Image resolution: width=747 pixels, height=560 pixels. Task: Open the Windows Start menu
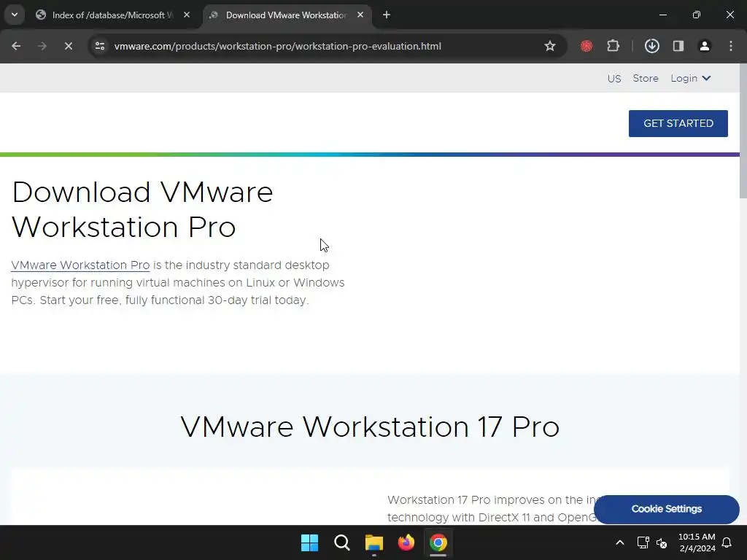pos(309,542)
